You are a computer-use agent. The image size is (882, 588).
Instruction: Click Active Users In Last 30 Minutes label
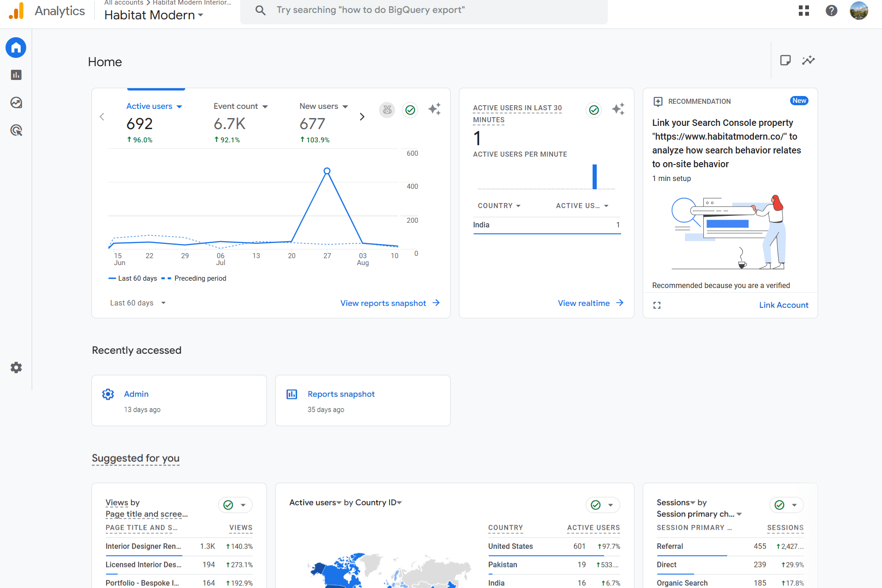tap(517, 114)
